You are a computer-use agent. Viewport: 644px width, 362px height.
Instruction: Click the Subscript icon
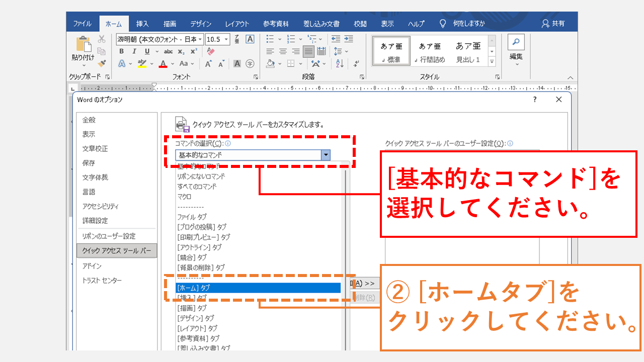(x=181, y=51)
